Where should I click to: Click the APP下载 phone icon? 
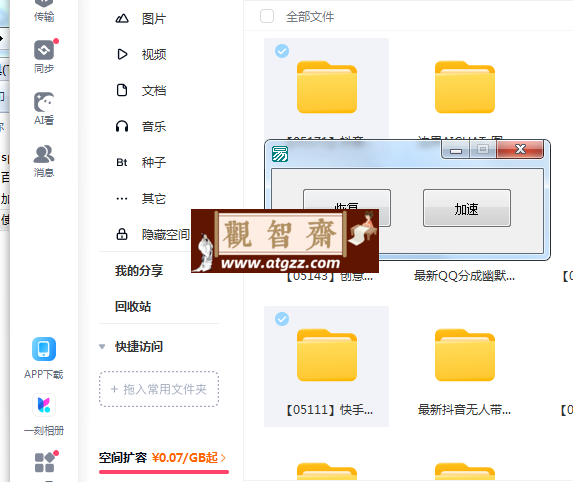tap(44, 349)
